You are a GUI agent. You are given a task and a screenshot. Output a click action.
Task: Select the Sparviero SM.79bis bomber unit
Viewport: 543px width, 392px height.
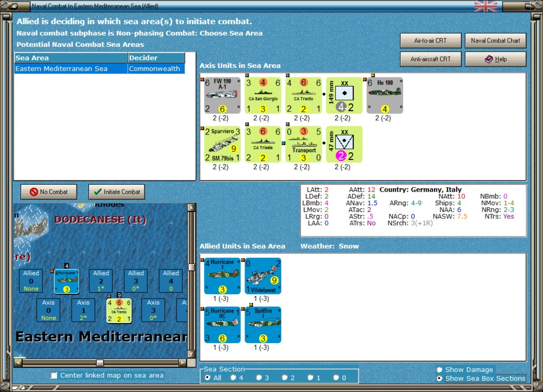(223, 144)
